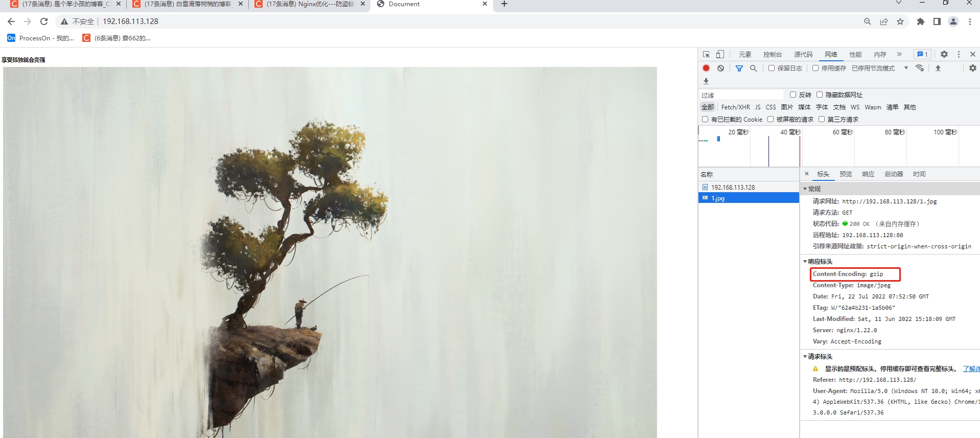Open browser side panel icon
The height and width of the screenshot is (438, 980).
pos(937,21)
